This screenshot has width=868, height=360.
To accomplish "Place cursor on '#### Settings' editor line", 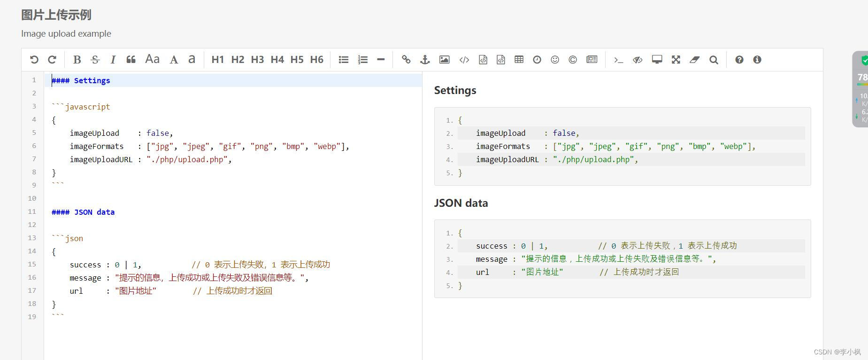I will pos(81,80).
